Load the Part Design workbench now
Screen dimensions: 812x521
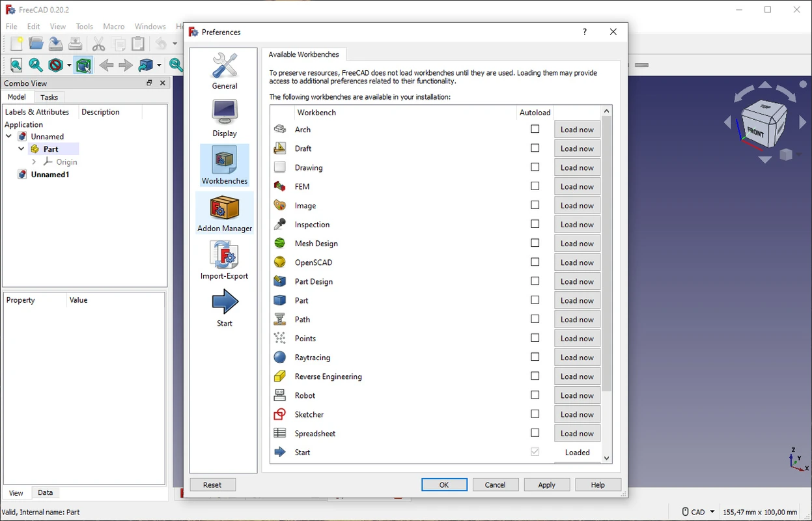(577, 281)
